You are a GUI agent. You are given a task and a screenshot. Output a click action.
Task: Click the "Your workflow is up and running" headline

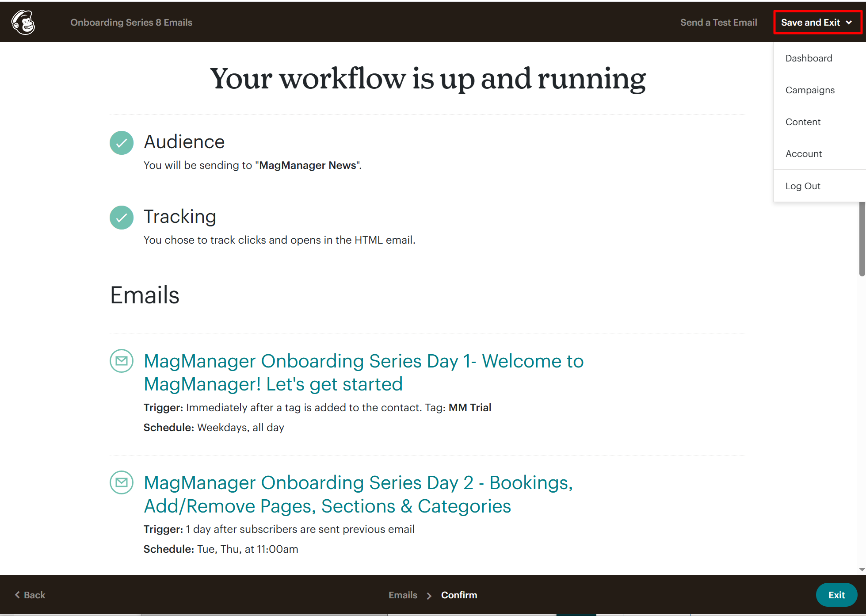click(428, 79)
